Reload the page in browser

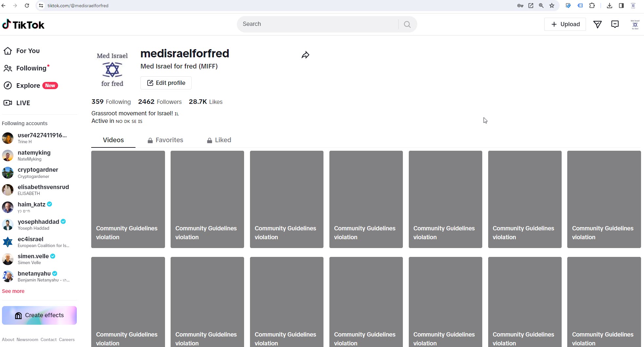pos(27,6)
